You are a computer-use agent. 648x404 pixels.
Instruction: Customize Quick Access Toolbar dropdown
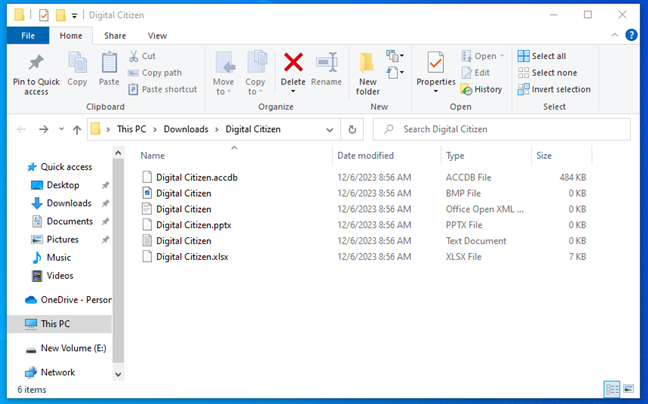(x=74, y=16)
